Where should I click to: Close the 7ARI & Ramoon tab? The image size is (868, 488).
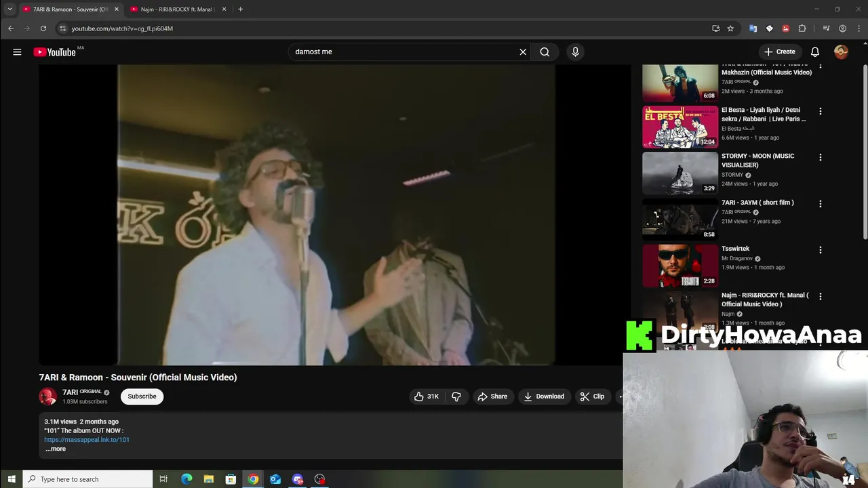[117, 9]
